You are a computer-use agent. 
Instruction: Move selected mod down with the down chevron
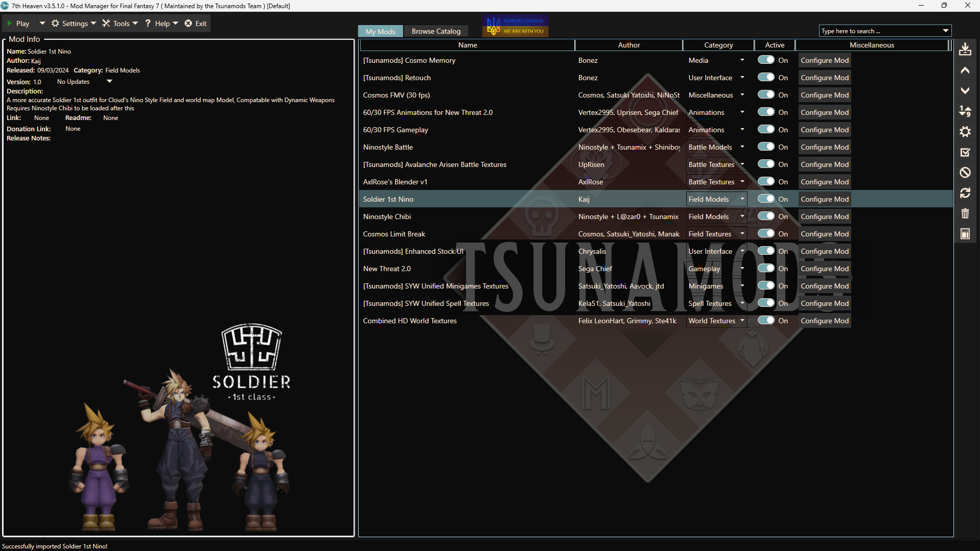965,91
